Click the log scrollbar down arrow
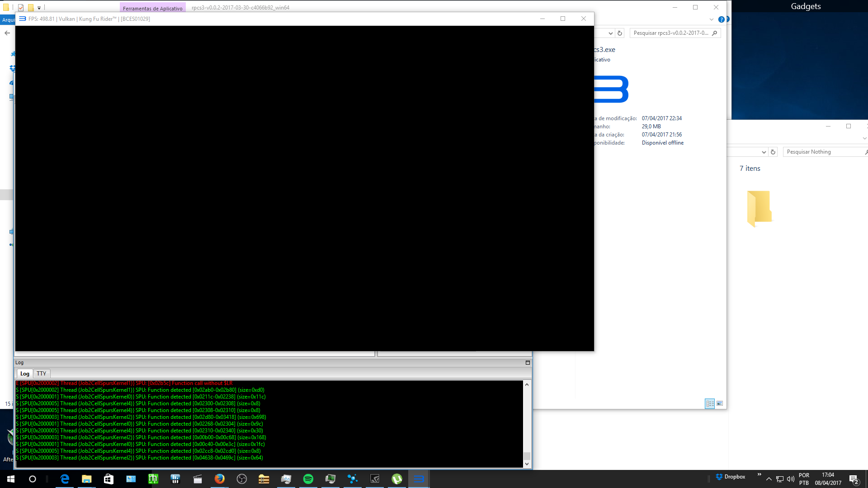This screenshot has height=488, width=868. tap(527, 464)
